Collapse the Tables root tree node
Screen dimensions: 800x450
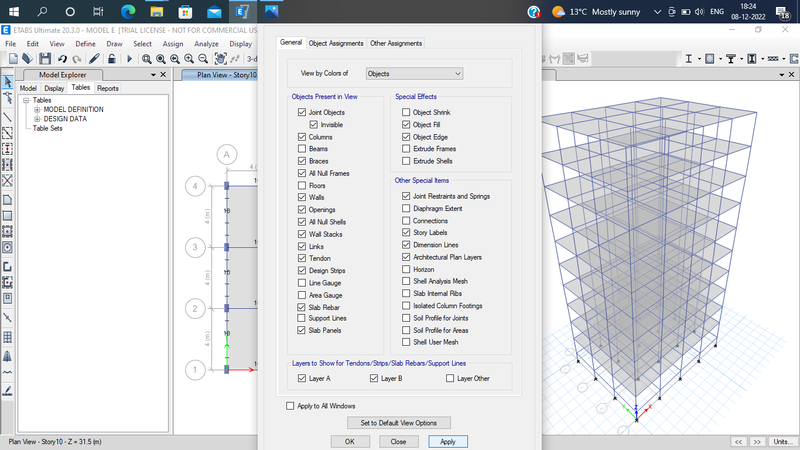click(26, 101)
